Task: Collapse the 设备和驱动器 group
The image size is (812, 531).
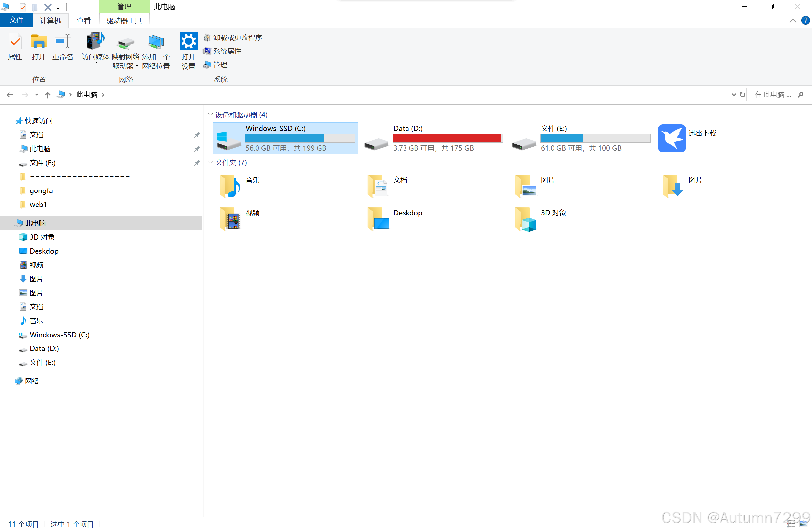Action: pos(210,115)
